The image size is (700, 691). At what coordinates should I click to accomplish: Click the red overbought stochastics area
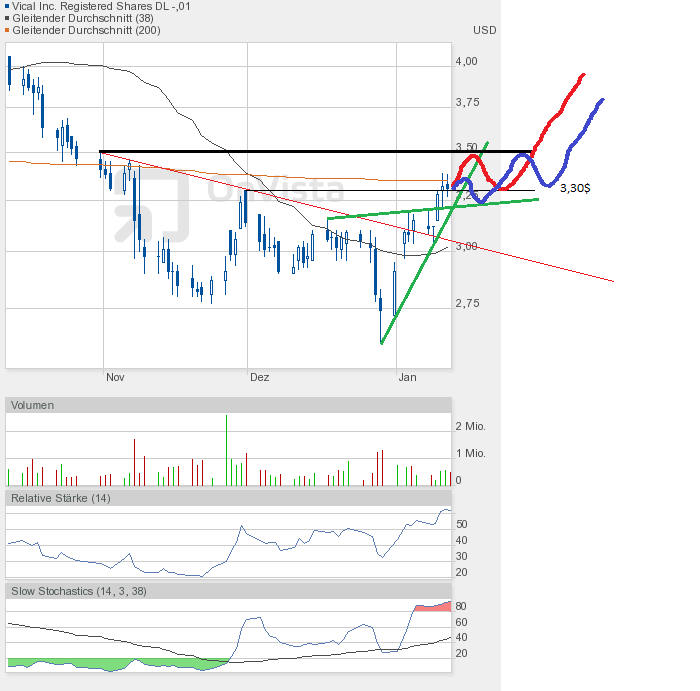click(x=433, y=607)
